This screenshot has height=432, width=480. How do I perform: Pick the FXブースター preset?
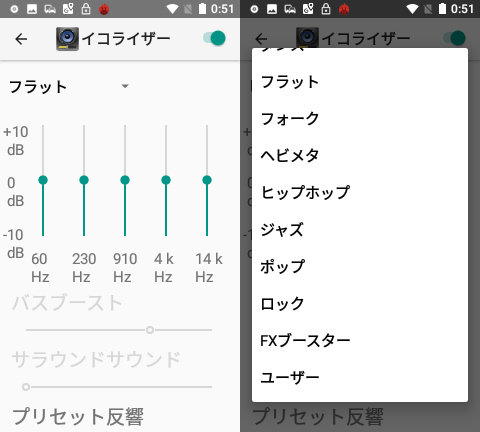[x=360, y=341]
